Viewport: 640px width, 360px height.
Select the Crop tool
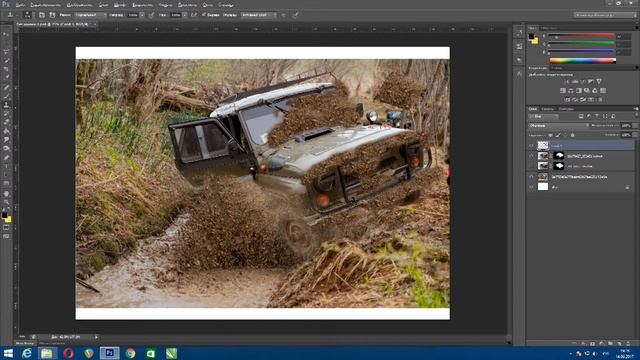[6, 69]
